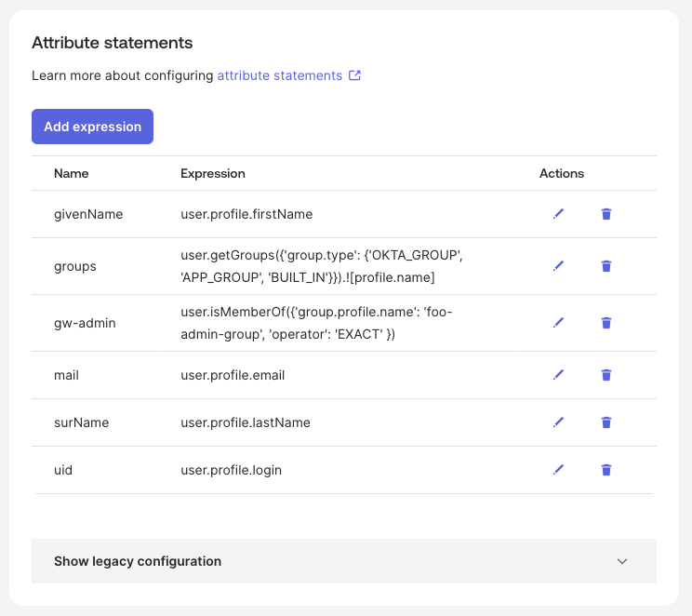
Task: Edit the mail attribute statement
Action: 558,375
